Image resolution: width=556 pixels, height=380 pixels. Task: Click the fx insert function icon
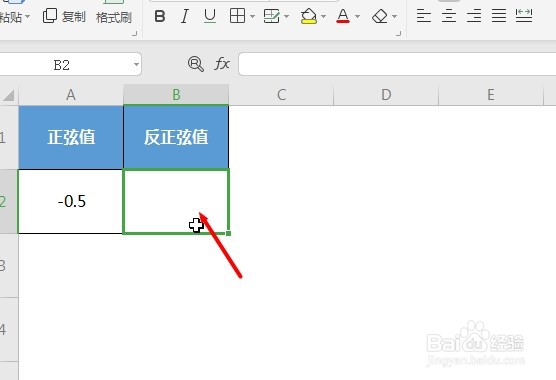pyautogui.click(x=222, y=64)
